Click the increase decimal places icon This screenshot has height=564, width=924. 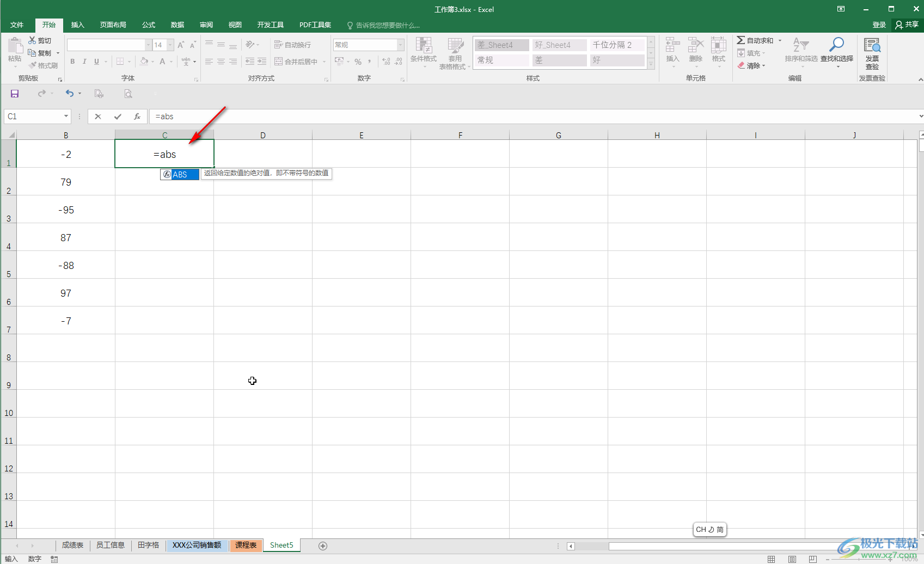[386, 62]
